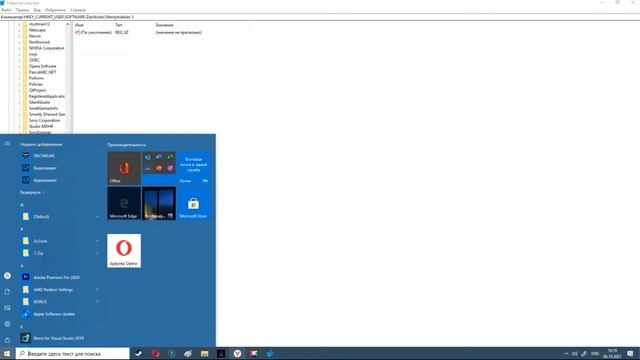Open the Office tile in Start menu
This screenshot has height=360, width=640.
[x=124, y=168]
